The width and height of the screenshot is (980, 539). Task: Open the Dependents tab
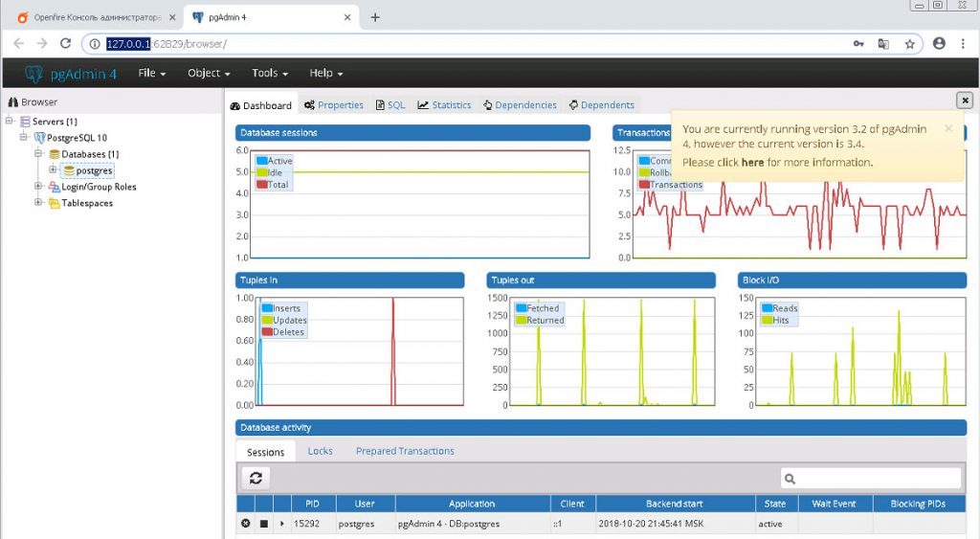click(601, 105)
